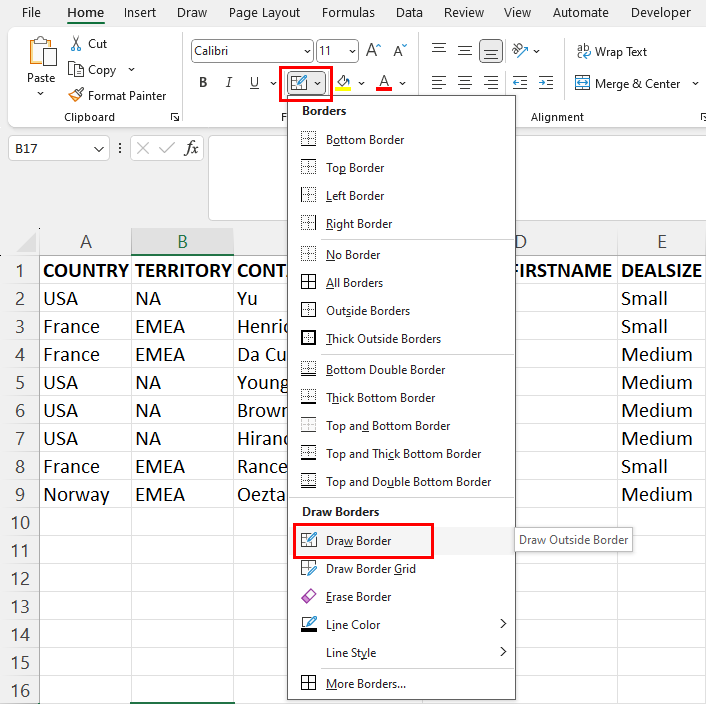This screenshot has width=706, height=704.
Task: Open the font size 11 dropdown
Action: click(x=352, y=51)
